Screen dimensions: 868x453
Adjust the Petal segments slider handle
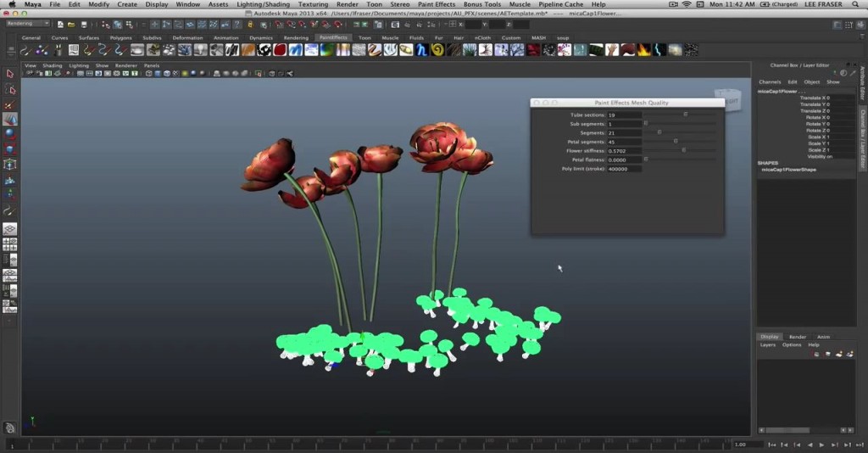pyautogui.click(x=676, y=142)
